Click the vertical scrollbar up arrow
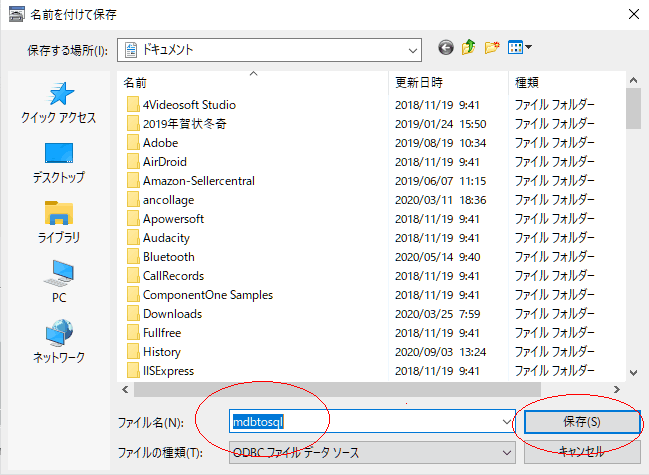 coord(633,80)
